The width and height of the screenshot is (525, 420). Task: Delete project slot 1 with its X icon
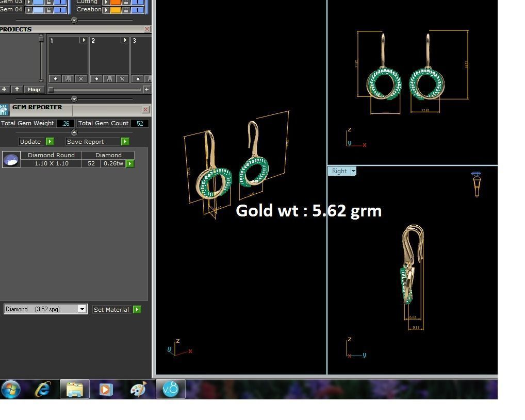click(x=80, y=79)
